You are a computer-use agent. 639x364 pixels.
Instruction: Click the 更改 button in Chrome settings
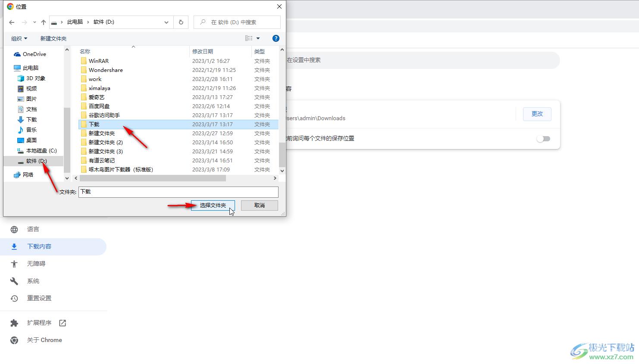pos(537,114)
